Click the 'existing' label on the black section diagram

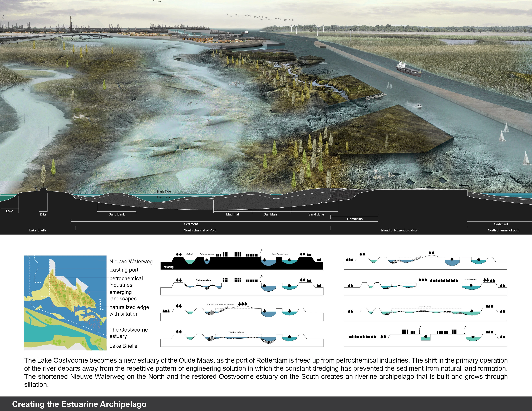coord(169,267)
